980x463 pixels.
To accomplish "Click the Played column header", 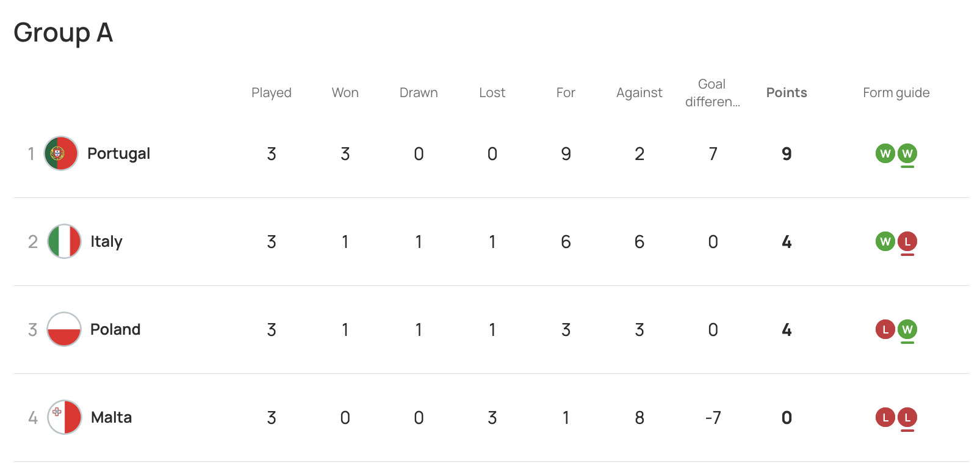I will (x=272, y=93).
